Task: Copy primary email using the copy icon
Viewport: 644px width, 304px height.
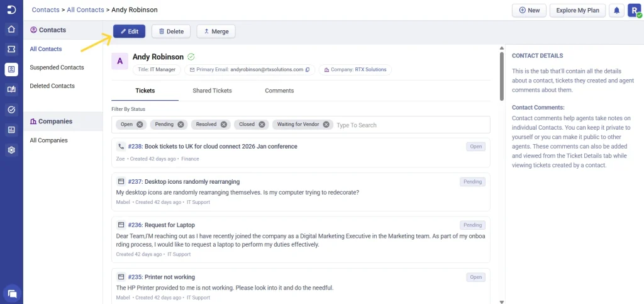Action: [x=307, y=70]
